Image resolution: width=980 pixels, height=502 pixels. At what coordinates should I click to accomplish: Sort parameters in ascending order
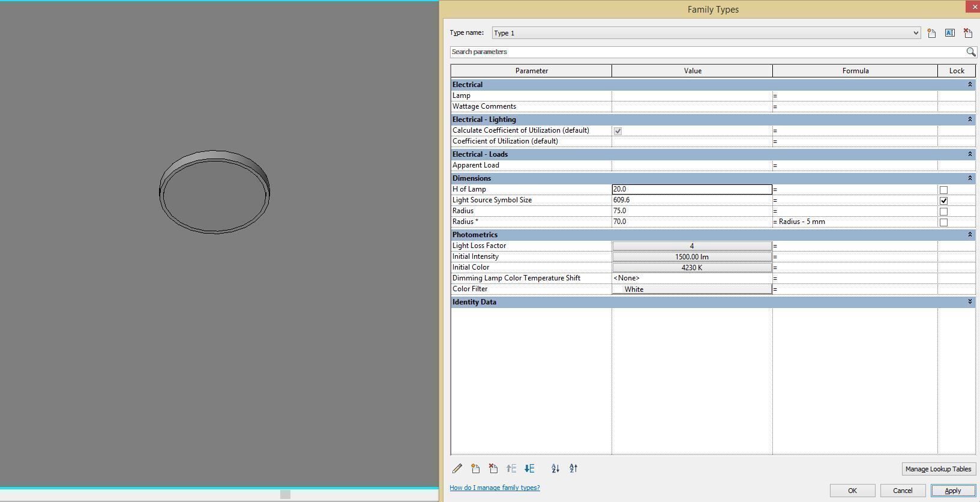(x=555, y=468)
